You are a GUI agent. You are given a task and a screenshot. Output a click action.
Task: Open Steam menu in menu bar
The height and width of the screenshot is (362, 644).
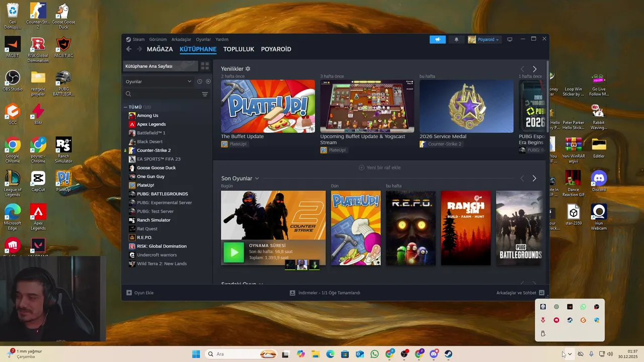pyautogui.click(x=138, y=39)
